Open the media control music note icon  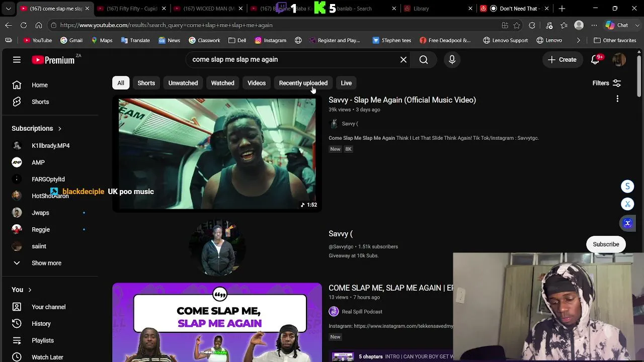click(549, 25)
